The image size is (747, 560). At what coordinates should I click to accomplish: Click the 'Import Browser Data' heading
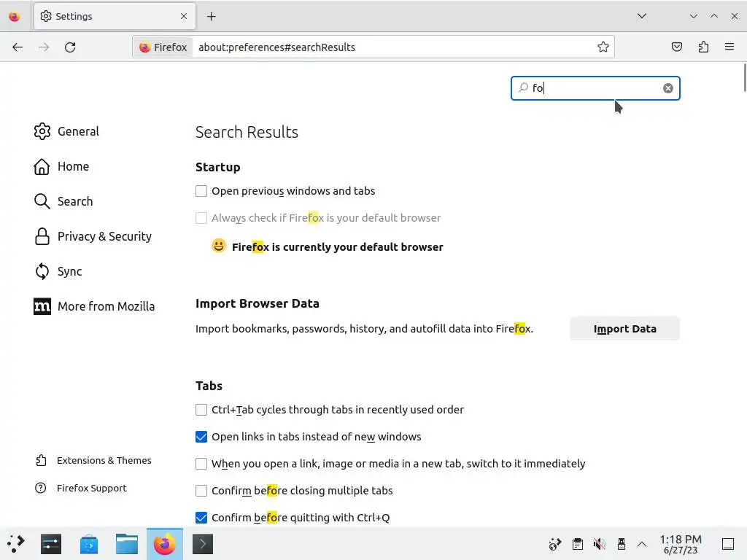click(x=258, y=304)
